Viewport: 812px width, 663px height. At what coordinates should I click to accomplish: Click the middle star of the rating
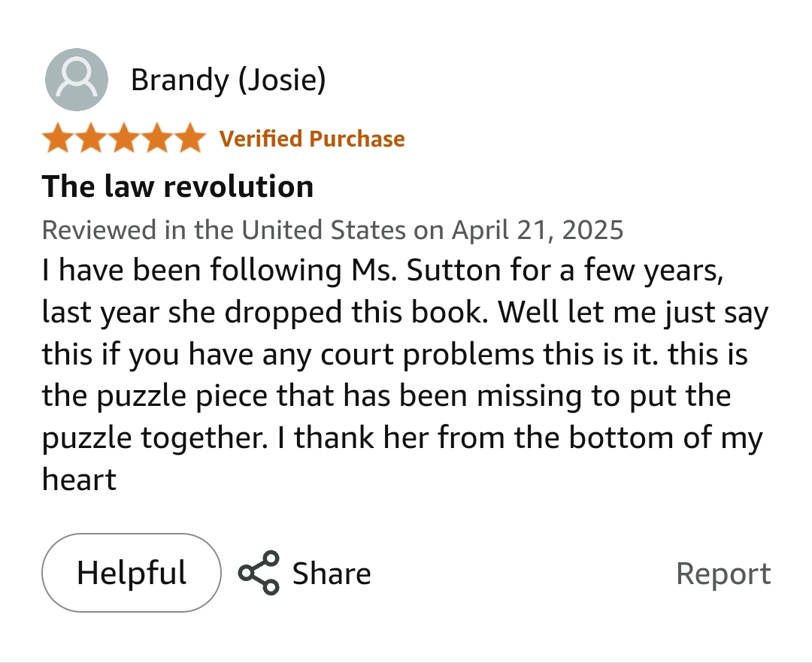[124, 138]
